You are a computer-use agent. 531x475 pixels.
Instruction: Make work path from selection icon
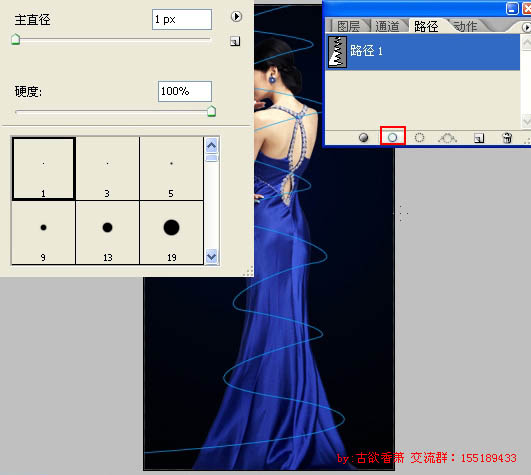(447, 138)
